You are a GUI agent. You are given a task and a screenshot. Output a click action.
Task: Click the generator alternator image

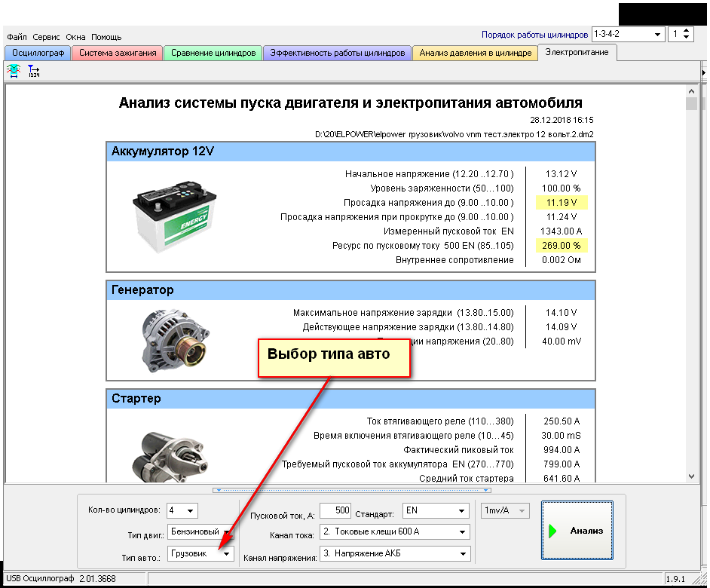(x=175, y=341)
